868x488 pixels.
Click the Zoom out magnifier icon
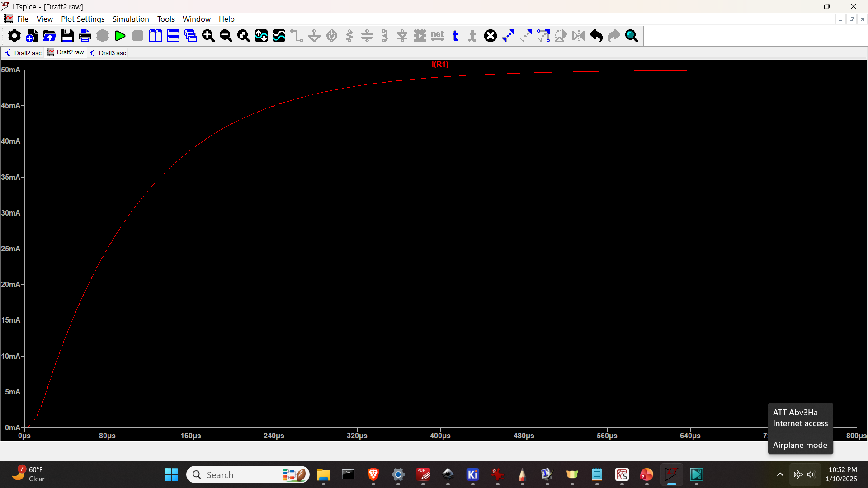pyautogui.click(x=226, y=36)
